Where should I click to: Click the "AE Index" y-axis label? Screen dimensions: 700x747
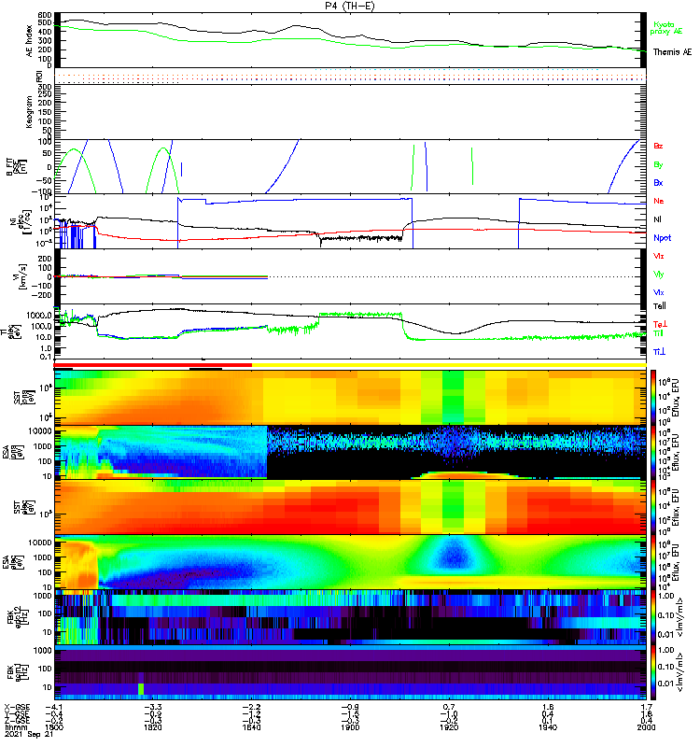click(x=30, y=40)
